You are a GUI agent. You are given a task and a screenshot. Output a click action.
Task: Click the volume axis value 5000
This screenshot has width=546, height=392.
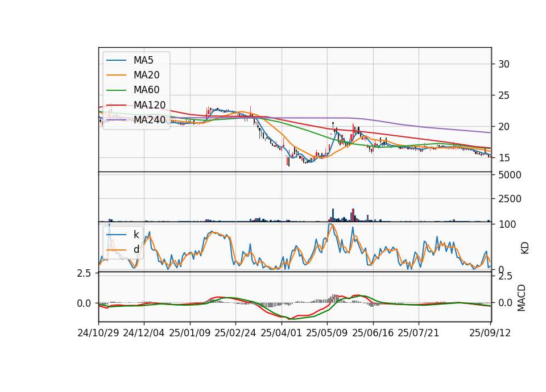(x=510, y=175)
